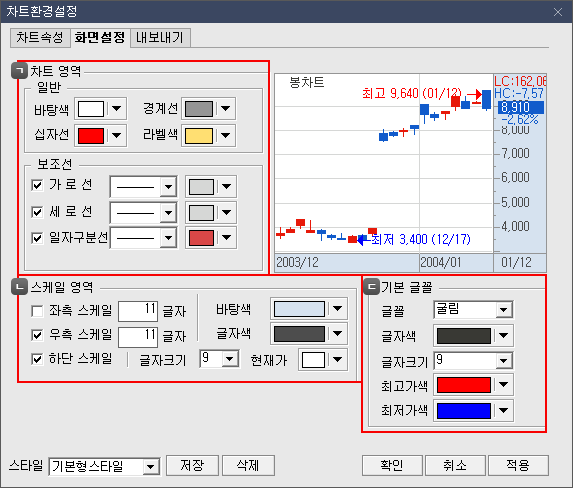573x488 pixels.
Task: Close the 차트환경설정 dialog window
Action: coord(558,12)
